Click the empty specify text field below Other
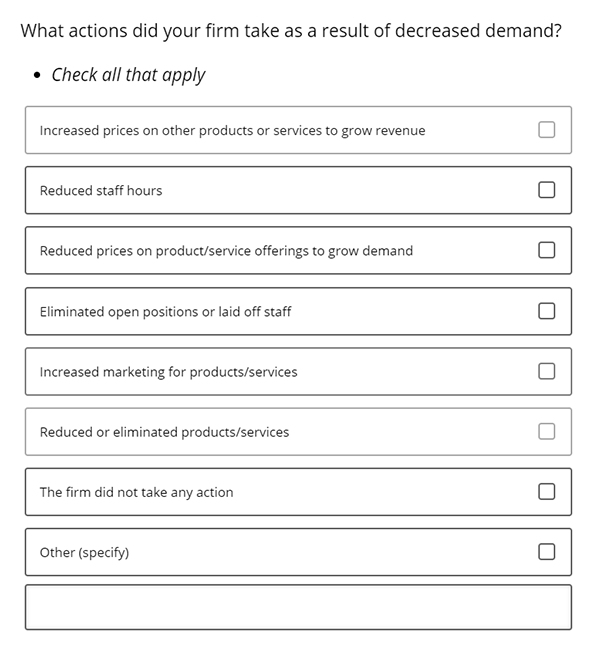600x645 pixels. click(x=298, y=607)
